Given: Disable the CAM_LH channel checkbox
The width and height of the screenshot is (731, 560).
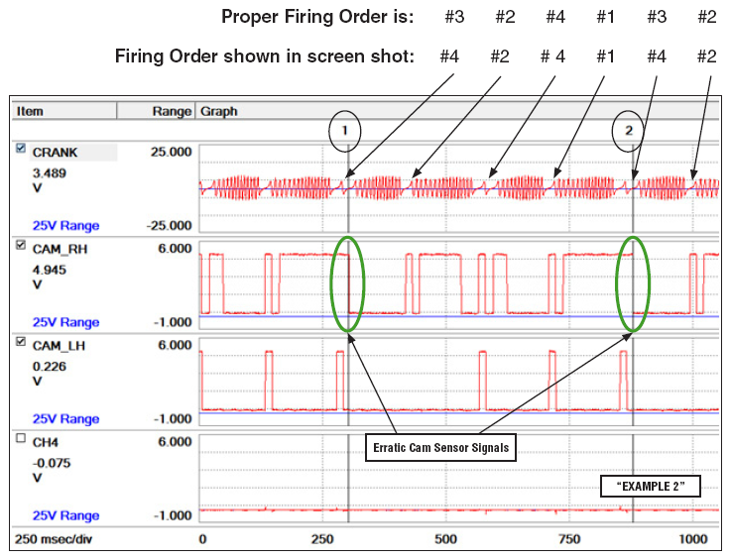Looking at the screenshot, I should (22, 344).
